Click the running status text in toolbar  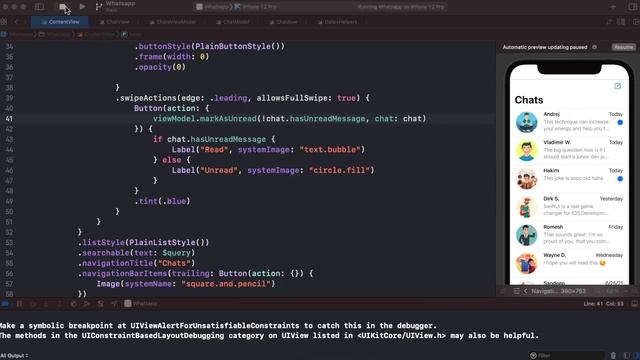pos(400,7)
